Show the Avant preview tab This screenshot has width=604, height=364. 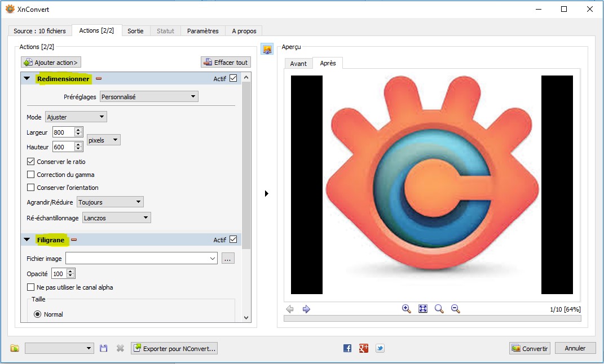[x=298, y=64]
